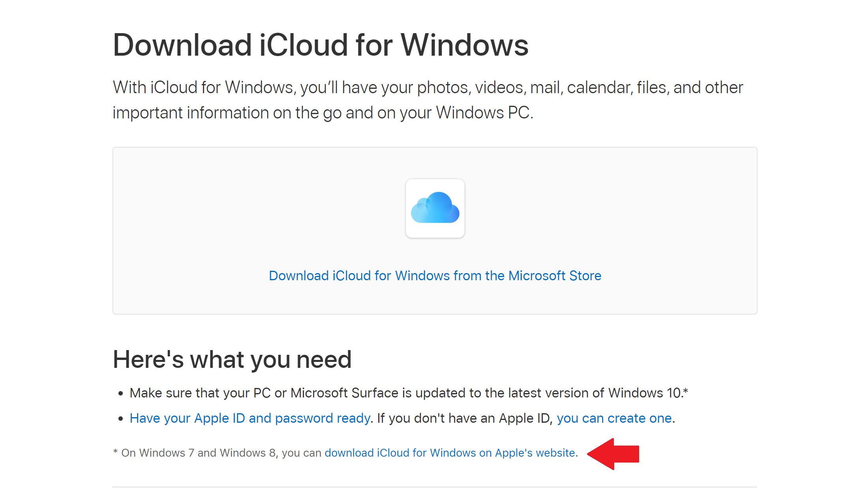Click the iCloud cloud icon
Image resolution: width=861 pixels, height=504 pixels.
[435, 208]
